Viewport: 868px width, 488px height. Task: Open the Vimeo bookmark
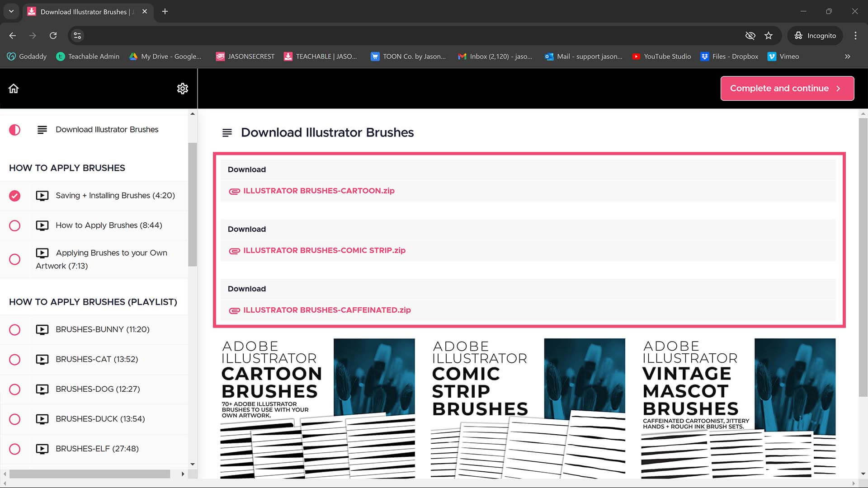(x=783, y=56)
